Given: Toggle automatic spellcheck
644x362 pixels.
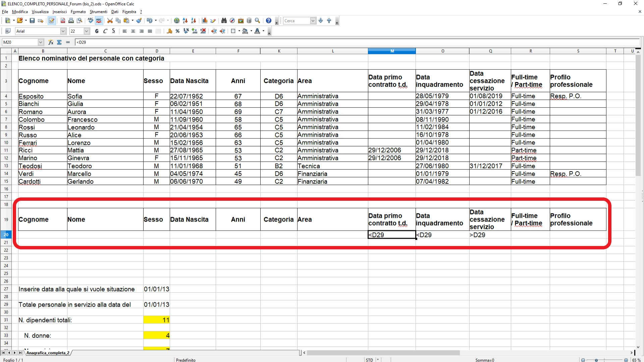Looking at the screenshot, I should 99,21.
